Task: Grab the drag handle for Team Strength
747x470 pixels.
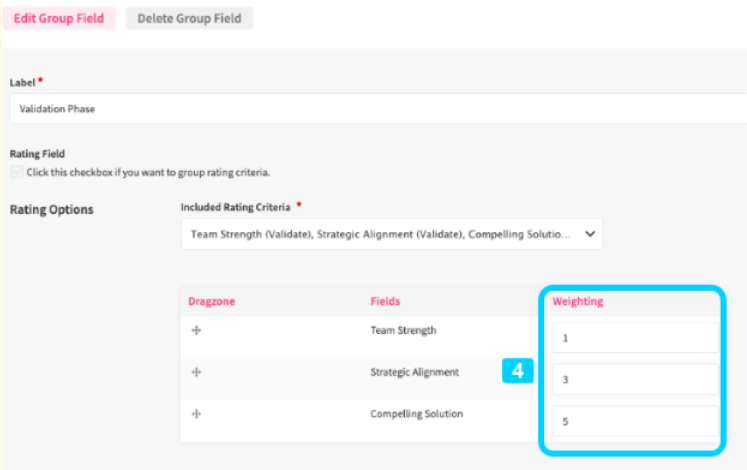Action: (196, 332)
